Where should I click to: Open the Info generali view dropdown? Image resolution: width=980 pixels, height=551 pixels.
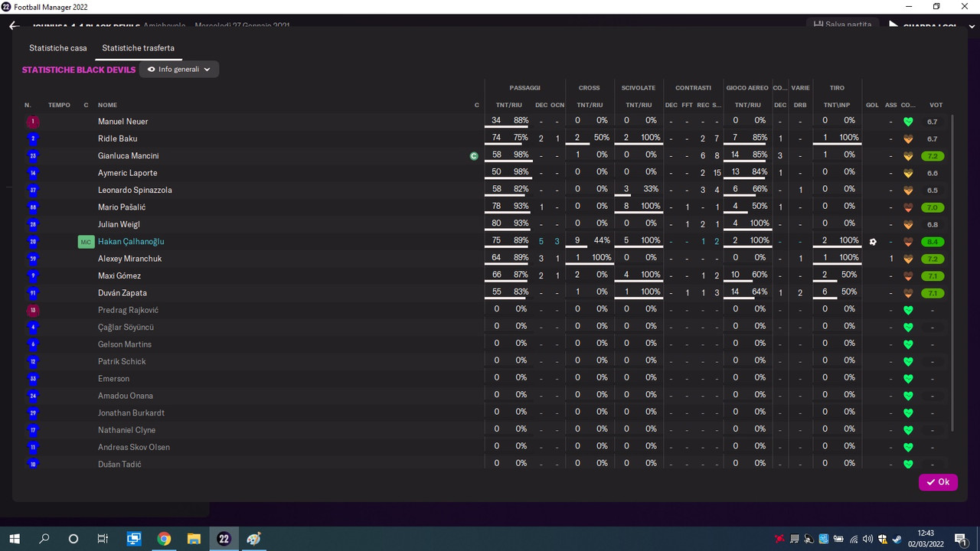[x=179, y=70]
